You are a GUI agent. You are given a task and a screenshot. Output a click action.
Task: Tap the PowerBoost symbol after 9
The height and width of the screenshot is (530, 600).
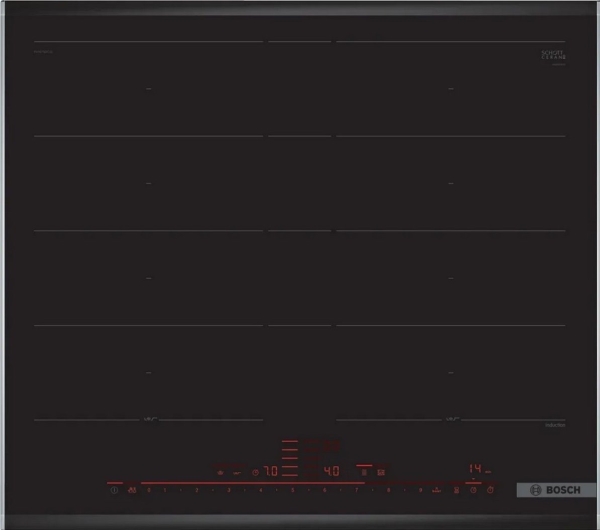437,490
